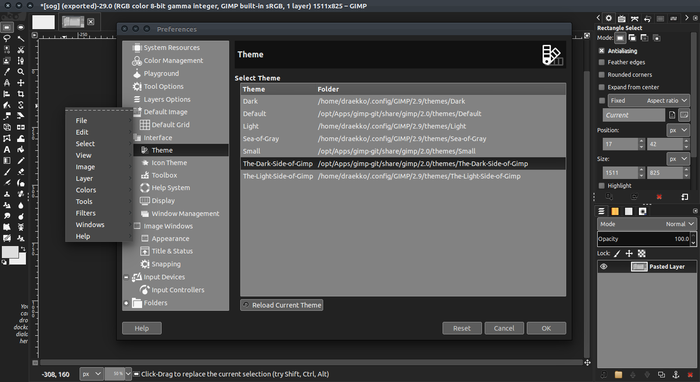
Task: Toggle lock pixels brush icon
Action: [617, 253]
